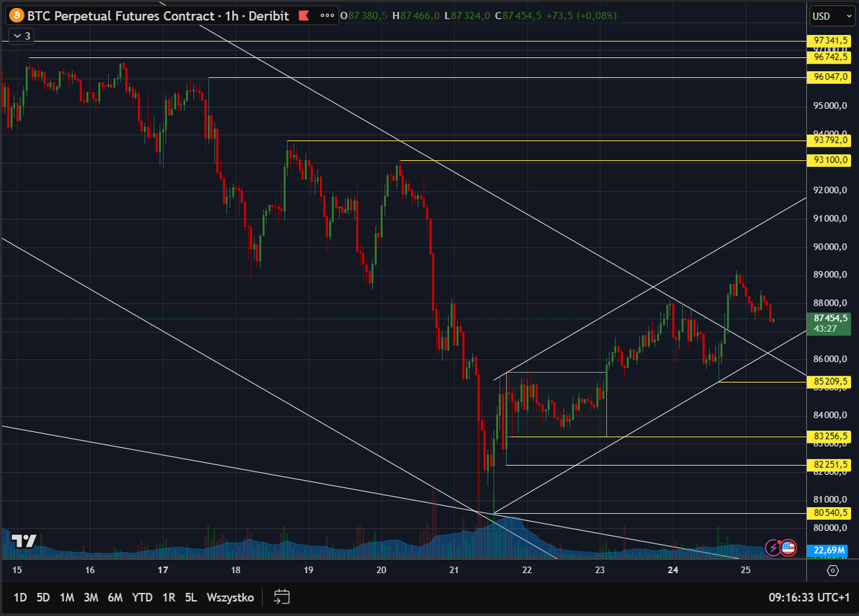This screenshot has height=616, width=859.
Task: Click date 20 on the time axis
Action: [x=381, y=570]
